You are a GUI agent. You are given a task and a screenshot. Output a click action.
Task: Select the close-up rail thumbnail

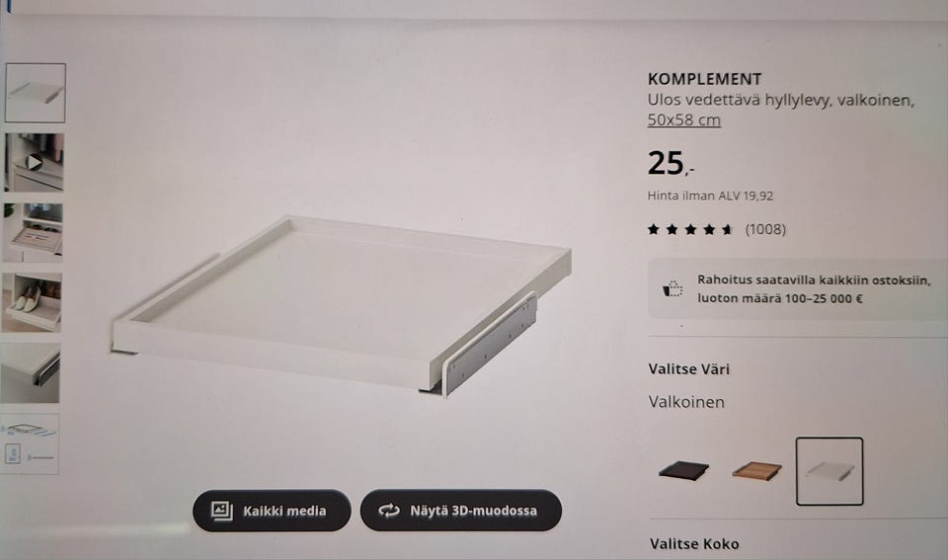31,373
